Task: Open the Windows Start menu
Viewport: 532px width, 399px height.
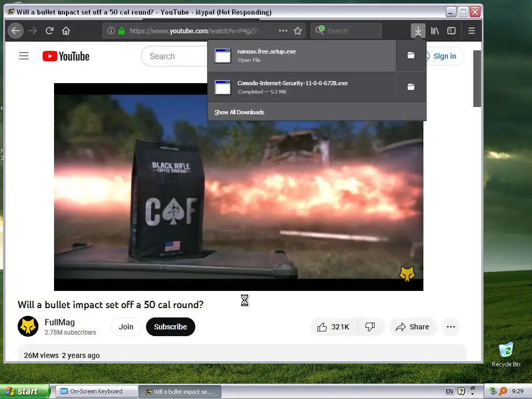Action: 24,391
